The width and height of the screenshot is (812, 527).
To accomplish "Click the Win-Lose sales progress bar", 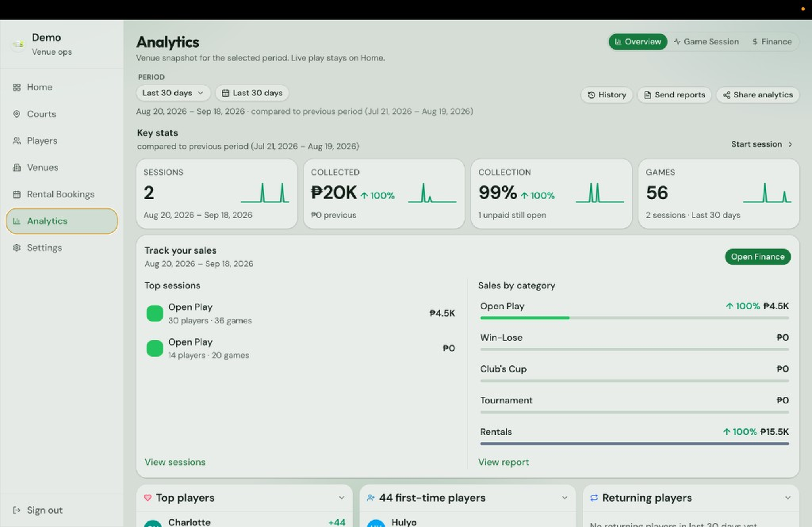I will (x=634, y=349).
